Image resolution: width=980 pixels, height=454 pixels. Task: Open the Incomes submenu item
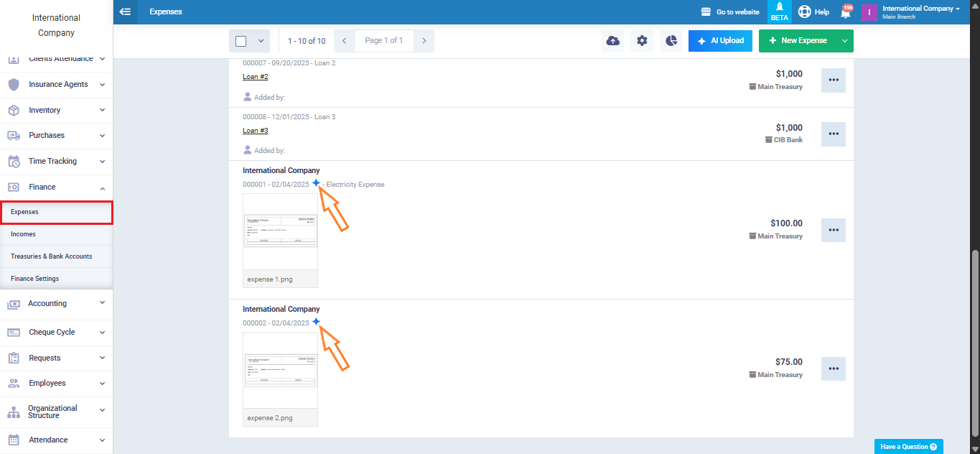[x=23, y=234]
